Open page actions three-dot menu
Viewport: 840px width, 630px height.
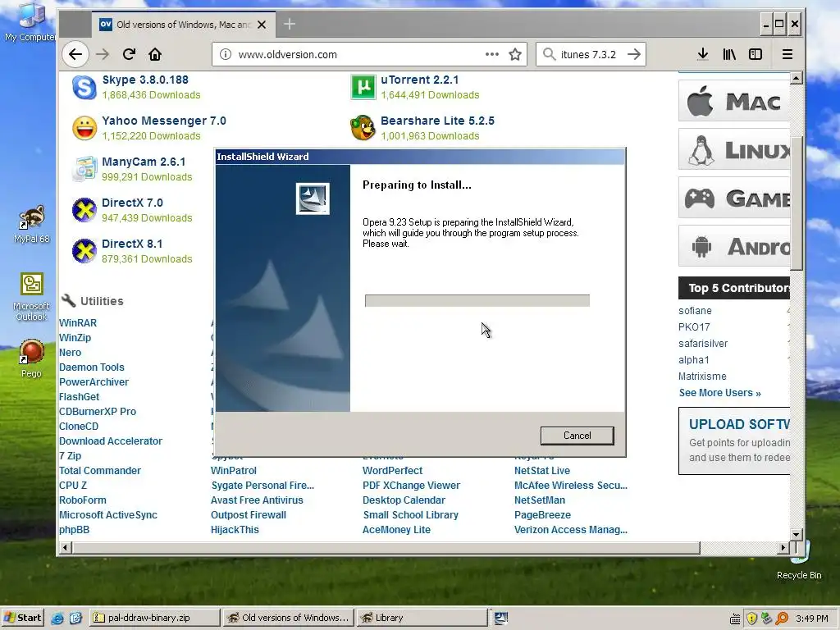point(492,54)
